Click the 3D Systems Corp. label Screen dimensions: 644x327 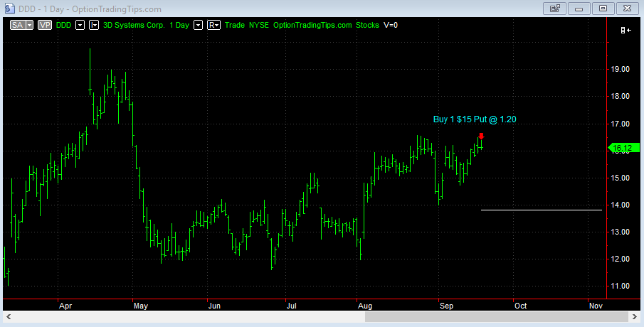click(x=134, y=25)
